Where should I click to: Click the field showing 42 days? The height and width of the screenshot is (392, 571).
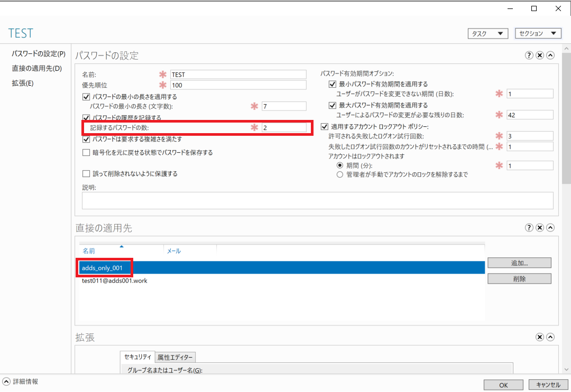click(x=530, y=115)
